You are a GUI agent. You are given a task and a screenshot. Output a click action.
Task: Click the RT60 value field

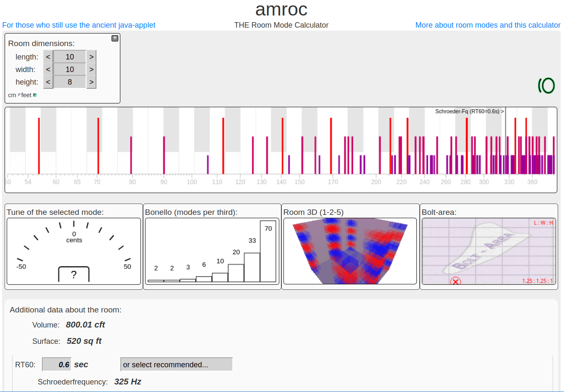coord(57,364)
